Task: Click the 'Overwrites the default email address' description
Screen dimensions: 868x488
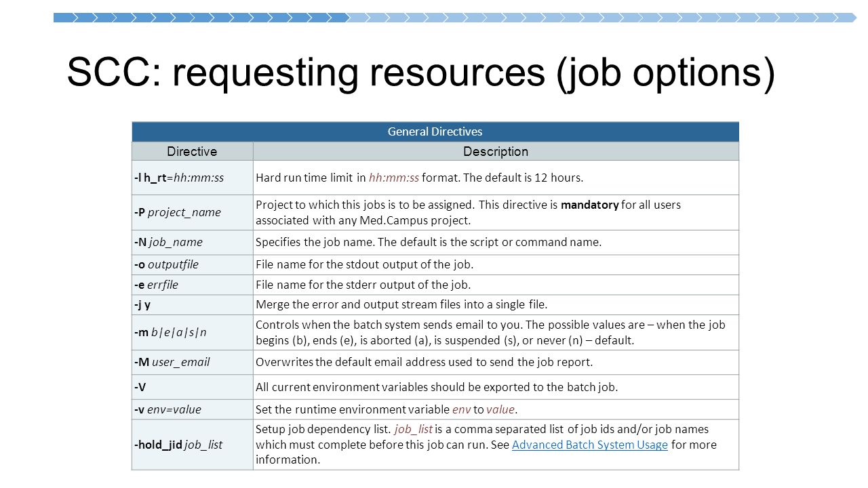Action: click(496, 362)
